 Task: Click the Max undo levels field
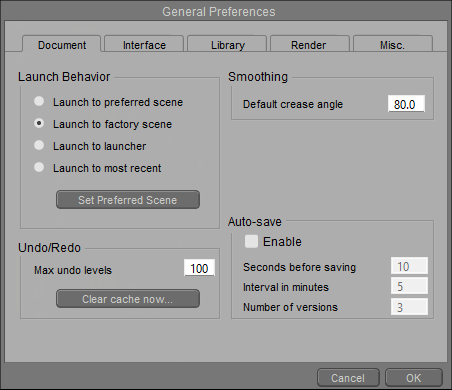[x=199, y=268]
